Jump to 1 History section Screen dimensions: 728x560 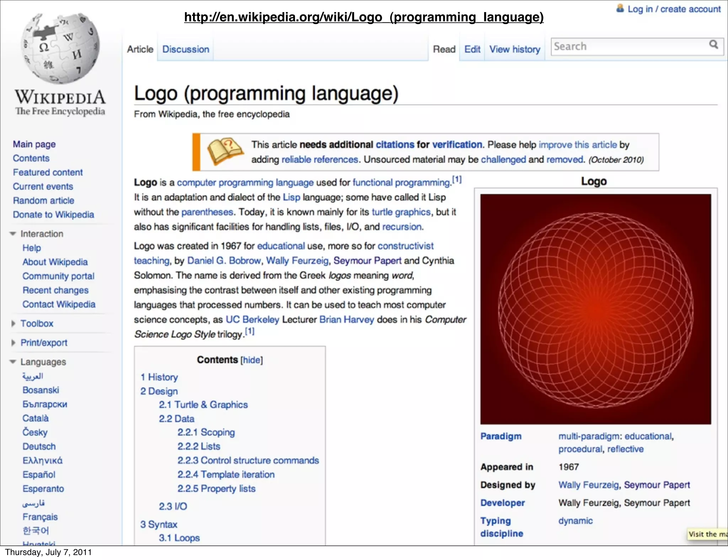tap(159, 377)
